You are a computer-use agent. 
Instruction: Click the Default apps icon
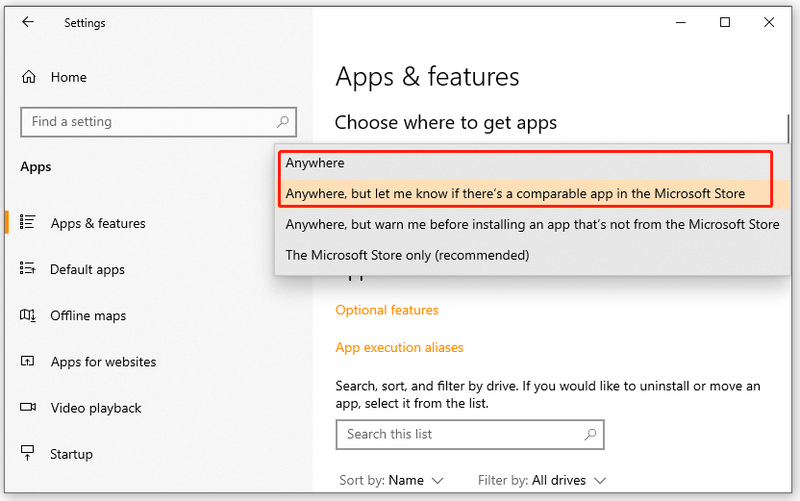[28, 268]
